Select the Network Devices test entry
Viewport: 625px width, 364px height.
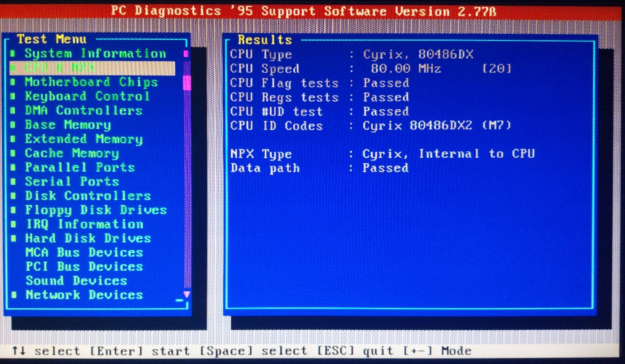click(84, 295)
